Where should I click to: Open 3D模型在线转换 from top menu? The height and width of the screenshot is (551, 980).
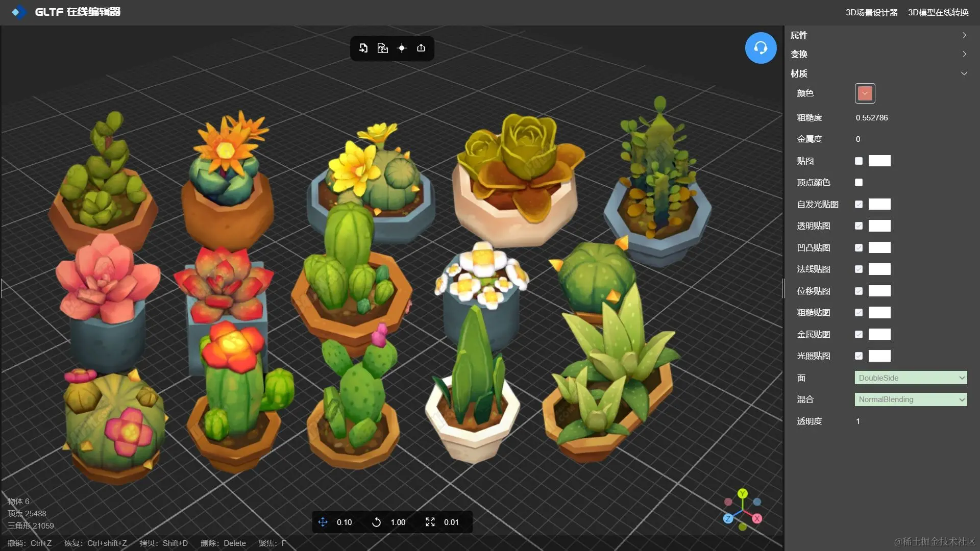point(938,12)
